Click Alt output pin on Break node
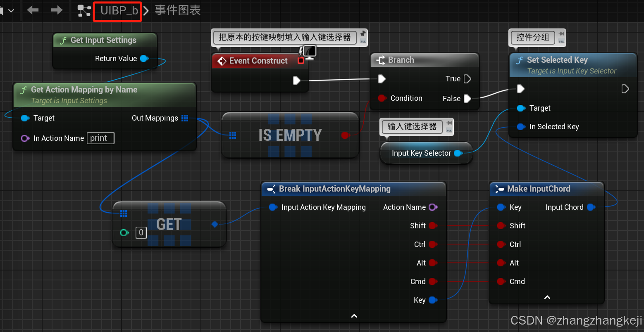The height and width of the screenshot is (332, 644). (433, 263)
